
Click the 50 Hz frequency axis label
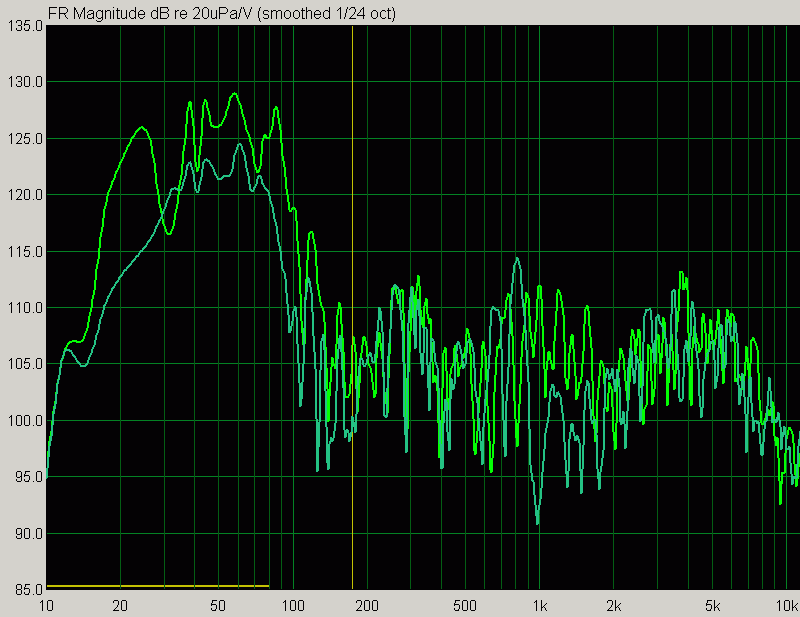tap(218, 606)
